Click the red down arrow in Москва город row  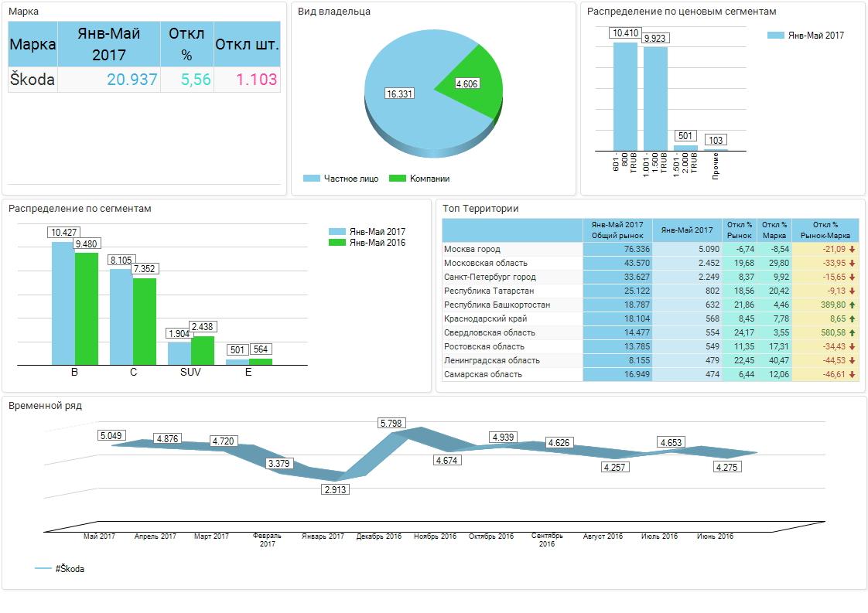click(x=852, y=250)
